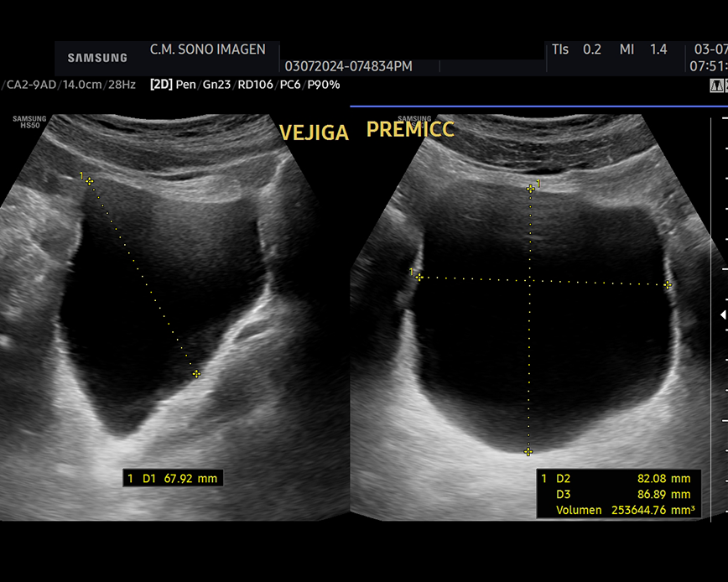
Task: Click the MI 1.4 indicator
Action: click(643, 49)
